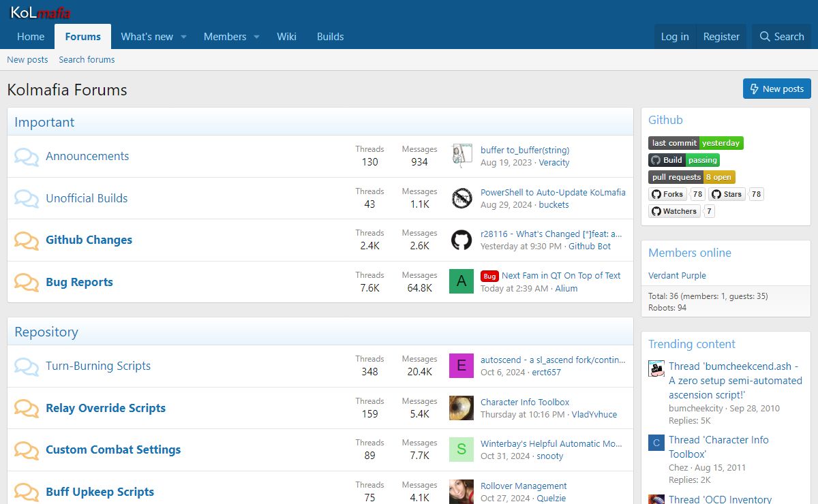Open the Members tab
The width and height of the screenshot is (818, 504).
coord(225,37)
